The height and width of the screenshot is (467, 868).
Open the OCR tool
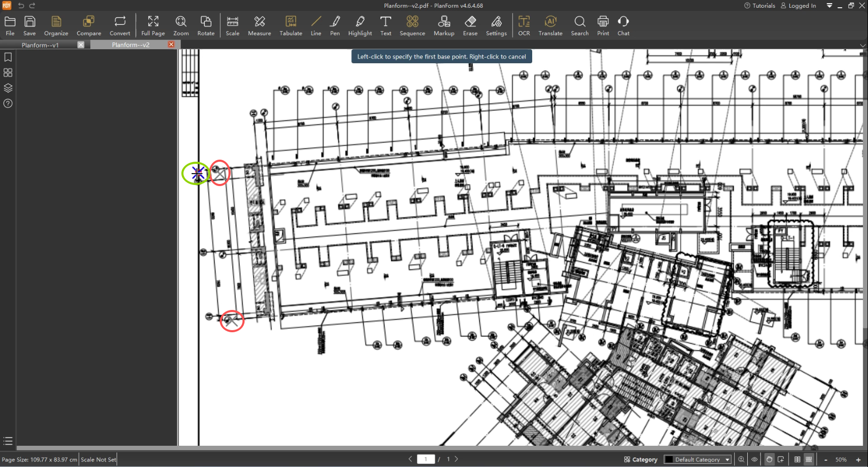click(x=524, y=26)
